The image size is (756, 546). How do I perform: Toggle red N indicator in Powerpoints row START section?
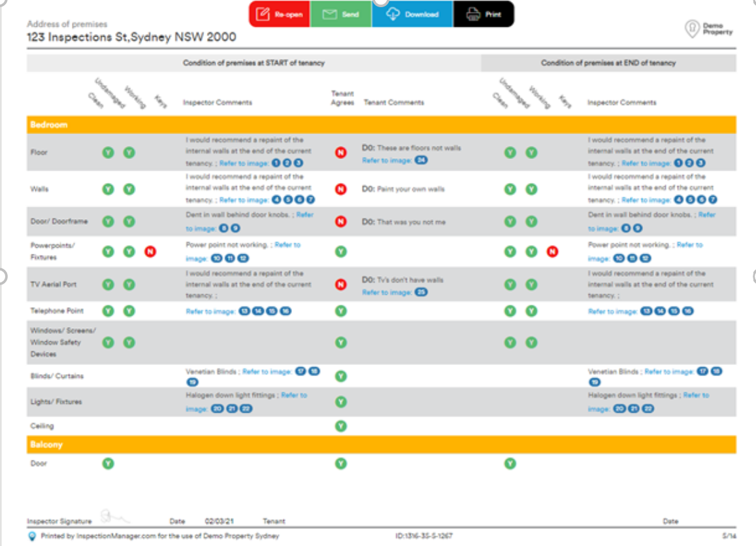150,251
